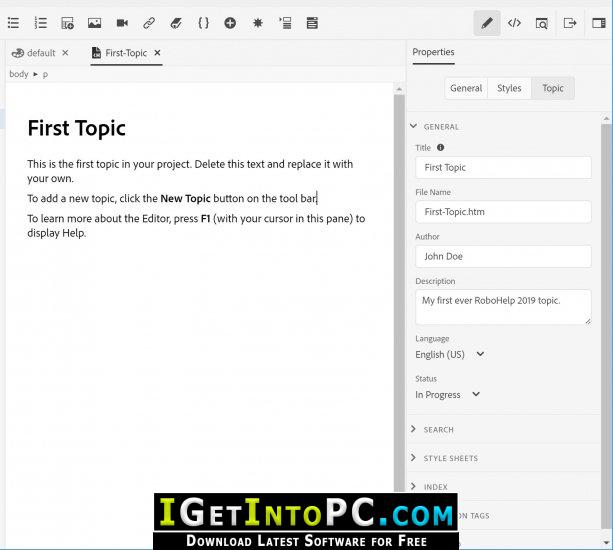Insert a bulleted list
Screen dimensions: 613x550
point(13,23)
